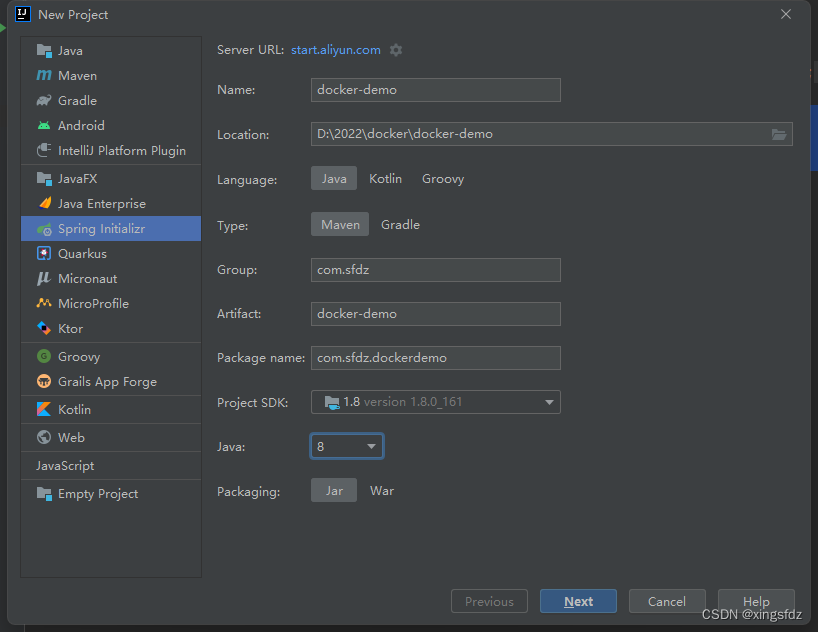Screen dimensions: 818x632
Task: Select Java Enterprise label in list
Action: 102,204
